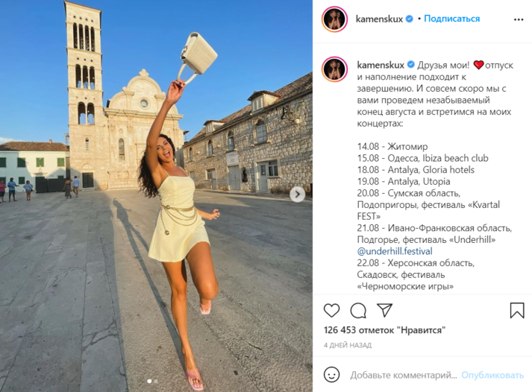Viewport: 532px width, 392px height.
Task: Like the post with the heart icon
Action: [x=331, y=310]
